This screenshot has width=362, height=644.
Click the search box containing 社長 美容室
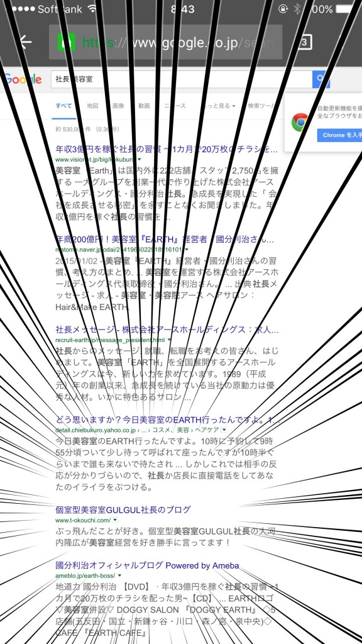tap(182, 79)
